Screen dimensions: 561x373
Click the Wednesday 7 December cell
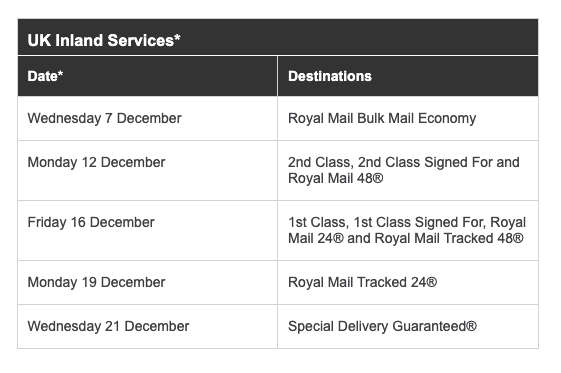(147, 118)
